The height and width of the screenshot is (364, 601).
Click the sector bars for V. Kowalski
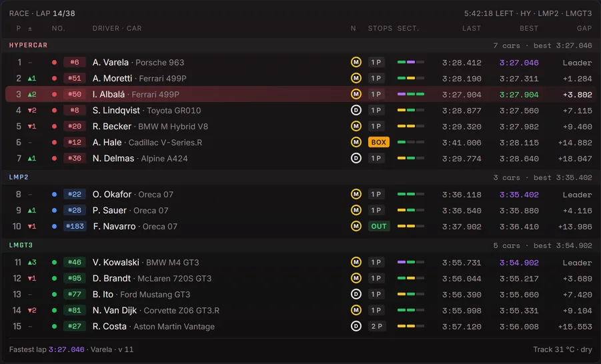tap(411, 263)
